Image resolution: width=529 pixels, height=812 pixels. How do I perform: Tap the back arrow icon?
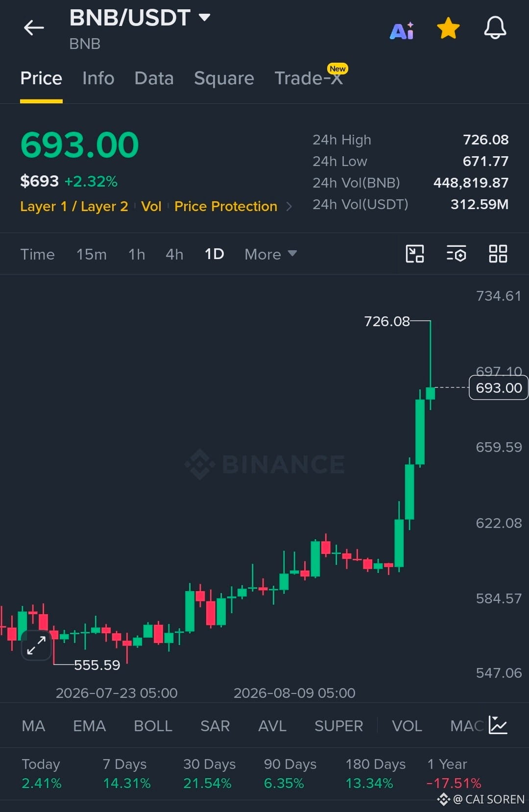click(x=34, y=27)
